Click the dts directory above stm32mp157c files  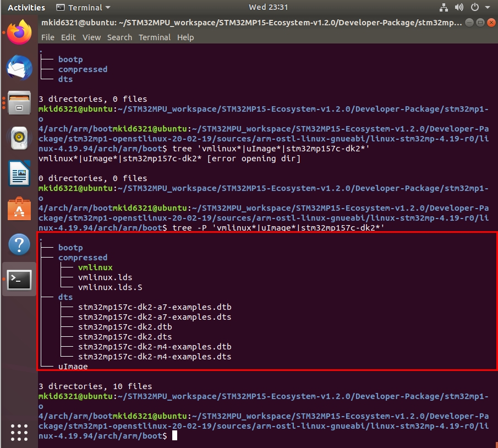click(x=65, y=297)
